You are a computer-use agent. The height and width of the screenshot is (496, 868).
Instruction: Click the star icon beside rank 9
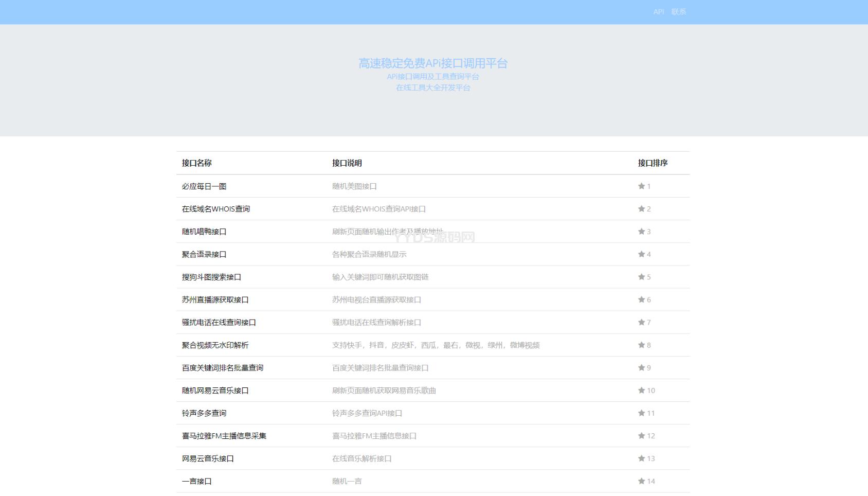pyautogui.click(x=641, y=367)
